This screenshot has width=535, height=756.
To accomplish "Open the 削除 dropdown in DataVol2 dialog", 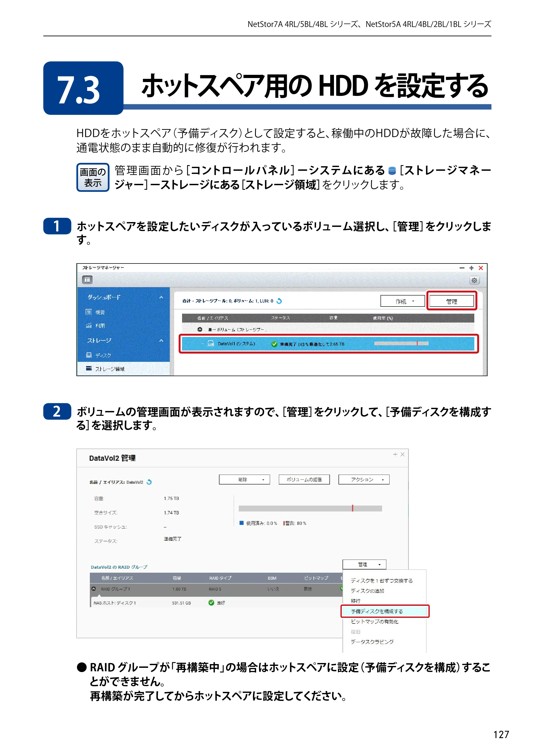I will tap(244, 479).
